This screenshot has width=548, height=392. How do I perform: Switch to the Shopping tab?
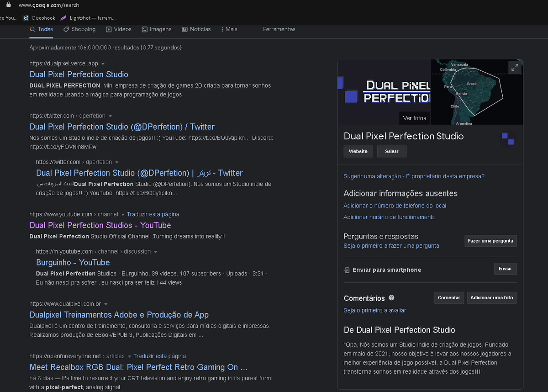79,29
